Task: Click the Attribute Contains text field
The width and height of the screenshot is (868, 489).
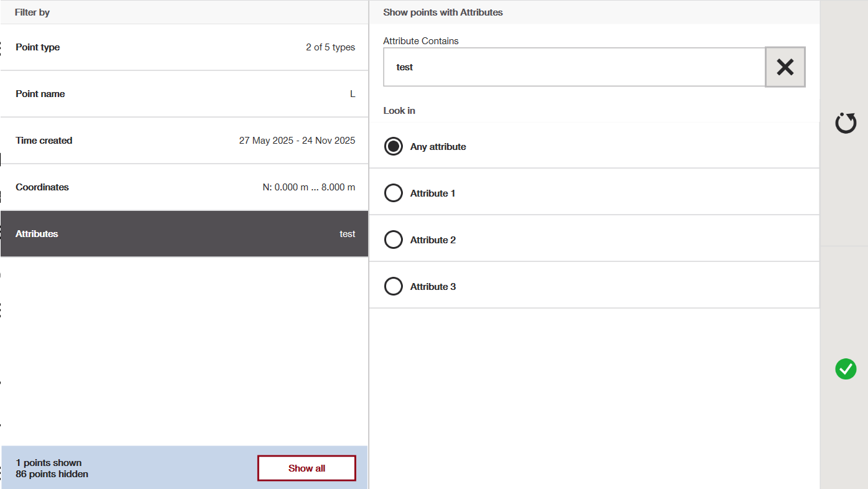Action: [x=573, y=67]
